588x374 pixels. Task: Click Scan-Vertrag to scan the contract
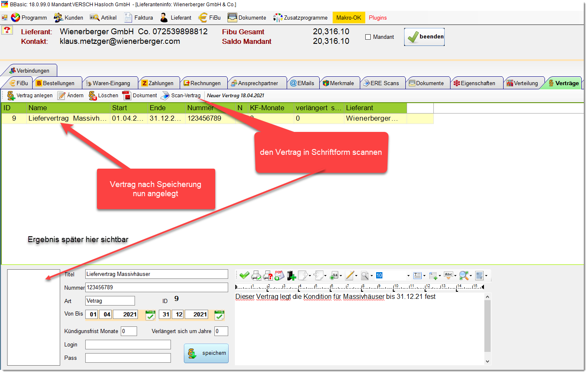pyautogui.click(x=181, y=96)
